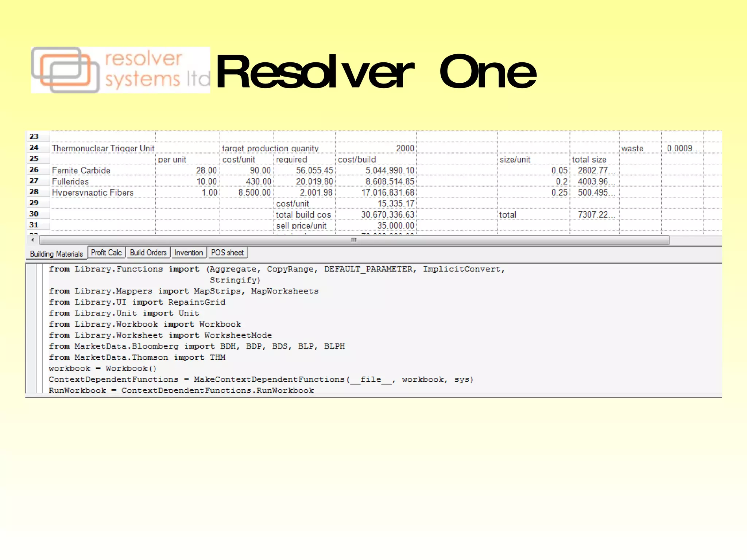Select row header 30

click(x=38, y=214)
